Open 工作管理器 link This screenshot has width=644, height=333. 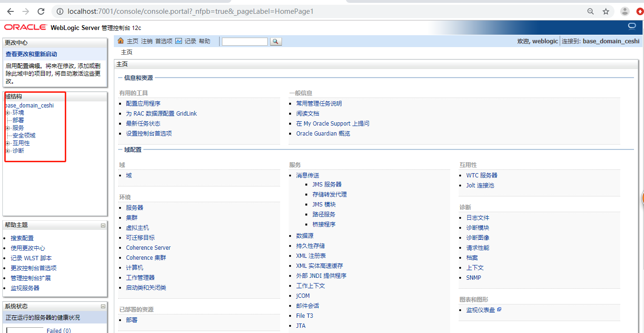141,278
